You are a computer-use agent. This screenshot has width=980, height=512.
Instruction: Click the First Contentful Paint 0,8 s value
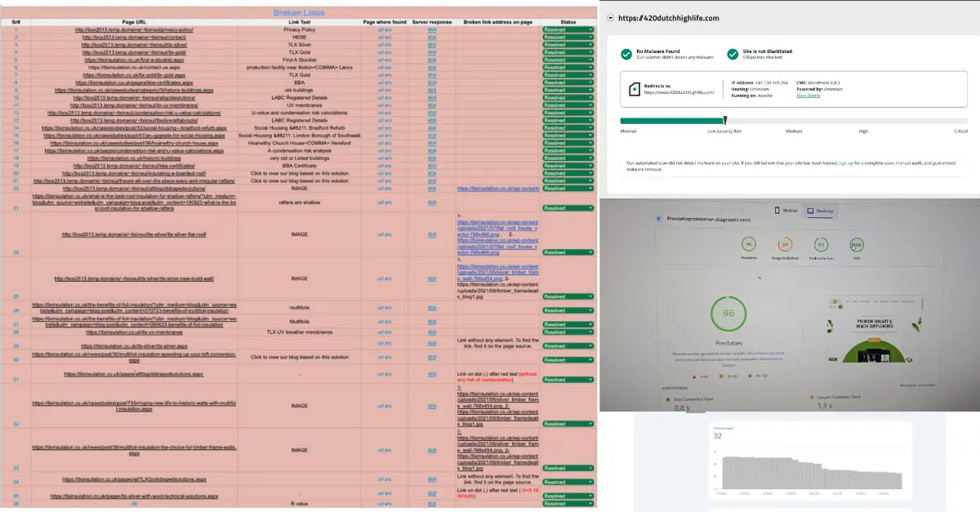[x=681, y=407]
